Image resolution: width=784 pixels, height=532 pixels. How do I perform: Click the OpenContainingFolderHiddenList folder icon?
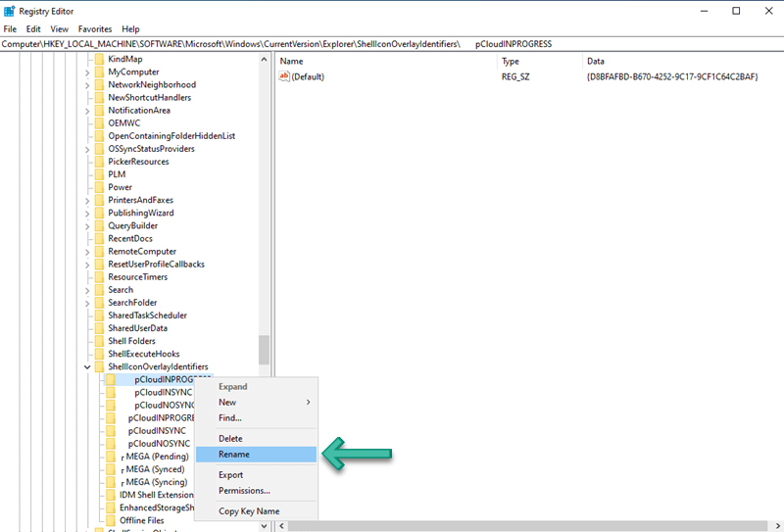pyautogui.click(x=99, y=136)
